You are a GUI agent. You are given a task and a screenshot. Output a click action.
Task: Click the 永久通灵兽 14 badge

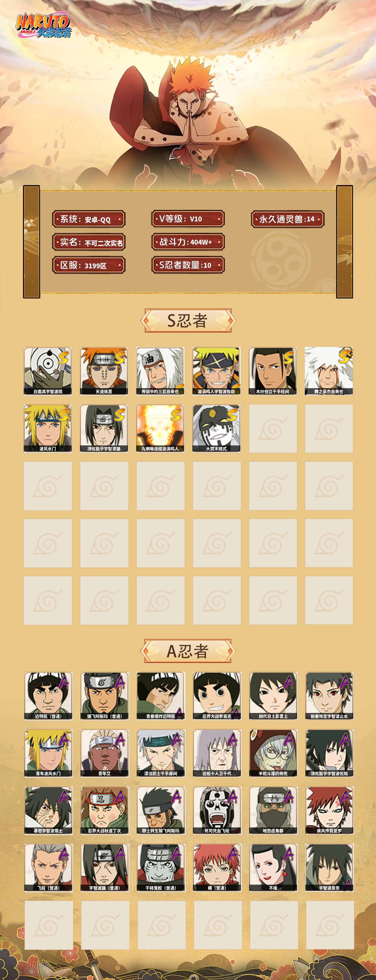[x=288, y=219]
